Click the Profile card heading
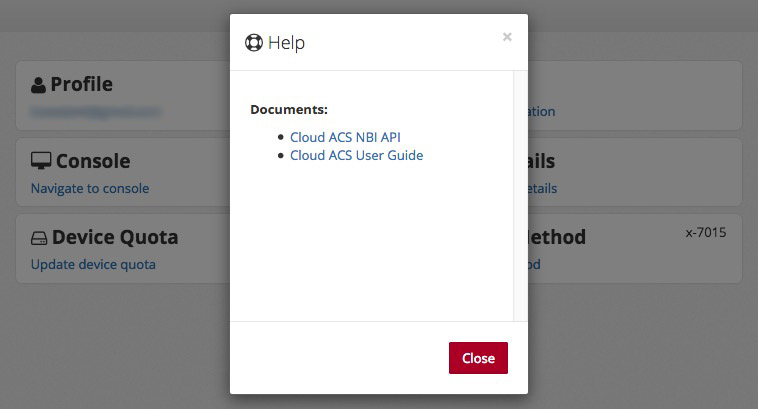The width and height of the screenshot is (758, 409). (x=81, y=84)
